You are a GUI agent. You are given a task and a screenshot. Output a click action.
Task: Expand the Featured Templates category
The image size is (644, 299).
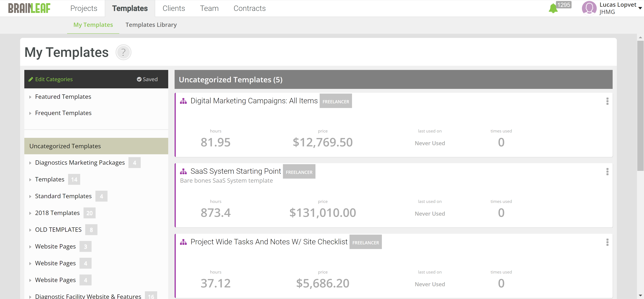(30, 97)
